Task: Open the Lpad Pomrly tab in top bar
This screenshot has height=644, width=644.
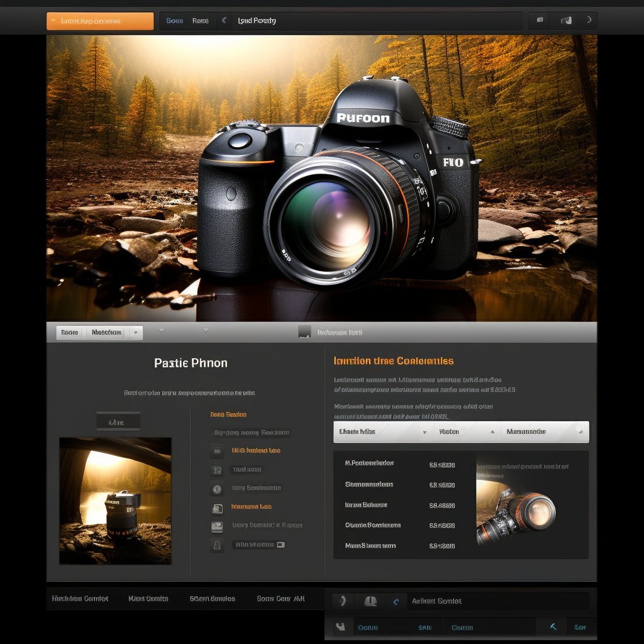Action: pyautogui.click(x=257, y=21)
